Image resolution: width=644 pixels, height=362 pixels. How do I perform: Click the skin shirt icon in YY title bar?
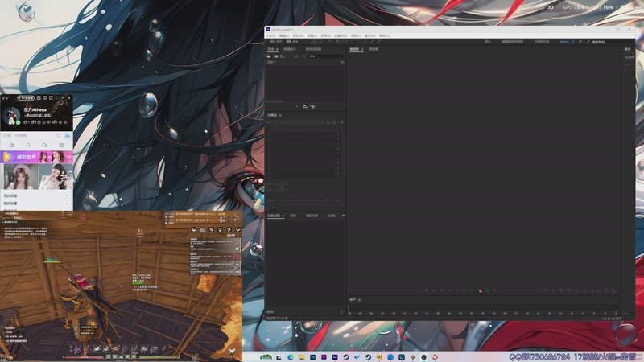51,98
